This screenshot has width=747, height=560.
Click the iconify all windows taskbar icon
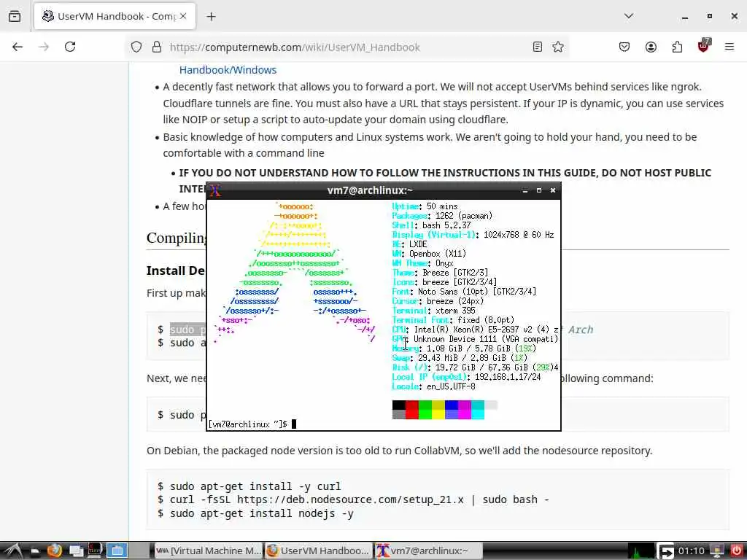(x=75, y=551)
